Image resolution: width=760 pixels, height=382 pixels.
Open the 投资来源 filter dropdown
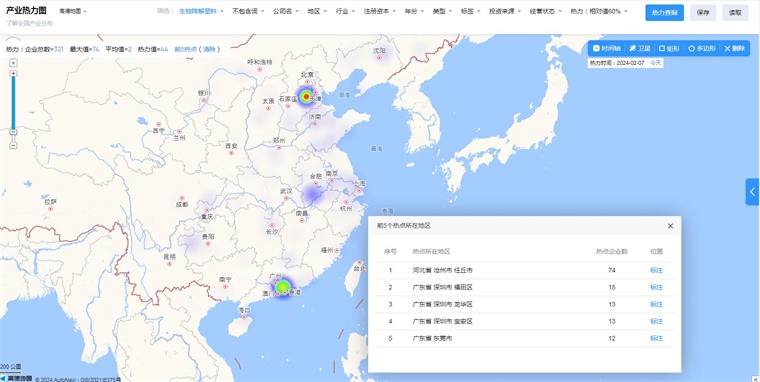click(505, 11)
